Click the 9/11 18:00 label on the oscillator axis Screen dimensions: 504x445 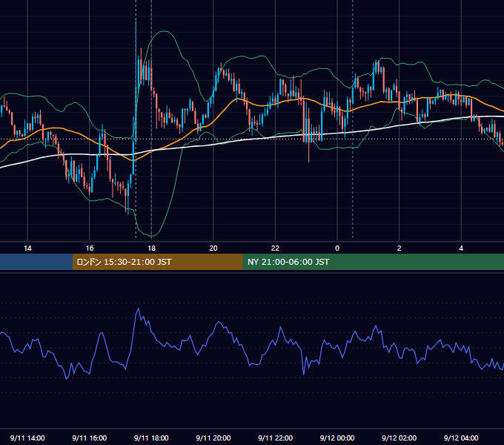pyautogui.click(x=151, y=438)
